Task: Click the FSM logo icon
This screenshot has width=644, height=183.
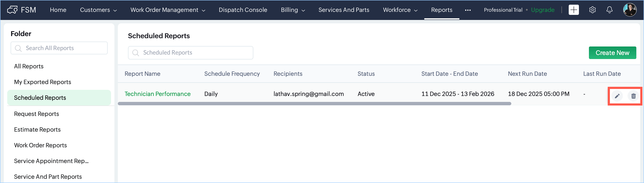Action: 12,10
